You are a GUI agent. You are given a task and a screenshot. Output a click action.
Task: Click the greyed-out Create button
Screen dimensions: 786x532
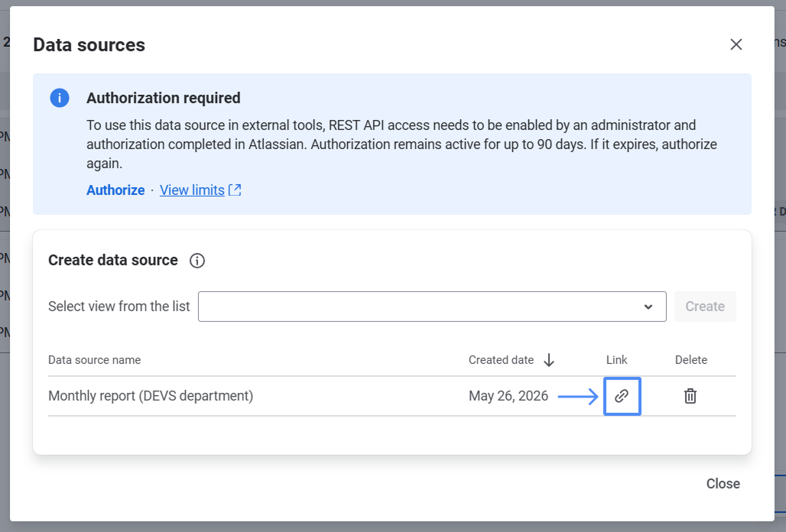(705, 307)
